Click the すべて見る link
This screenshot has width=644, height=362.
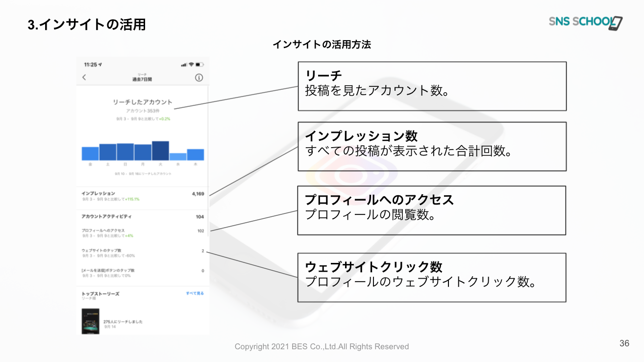pos(195,293)
